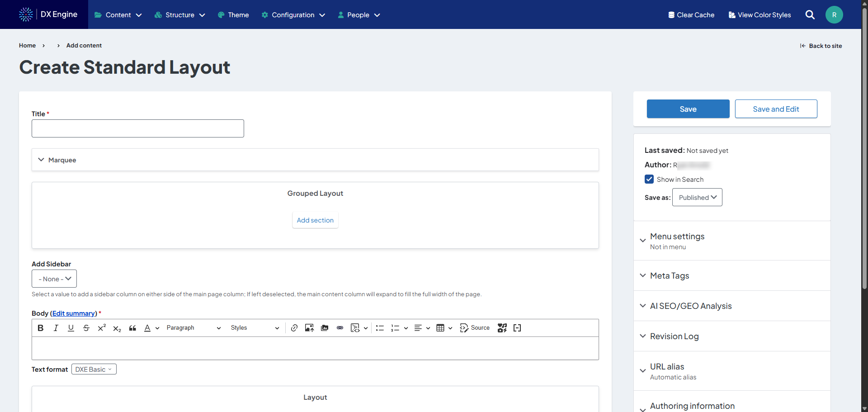Expand Menu settings panel
The image size is (868, 412).
click(x=732, y=241)
